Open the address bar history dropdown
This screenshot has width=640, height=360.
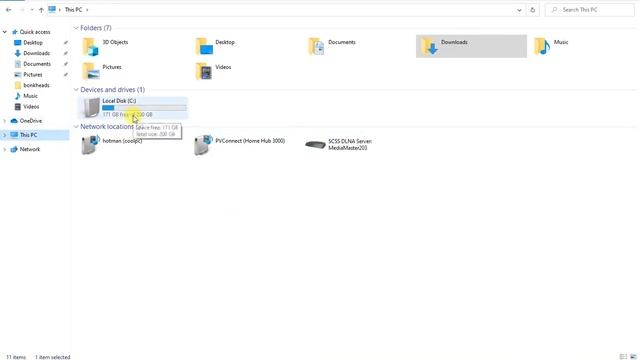[x=519, y=10]
